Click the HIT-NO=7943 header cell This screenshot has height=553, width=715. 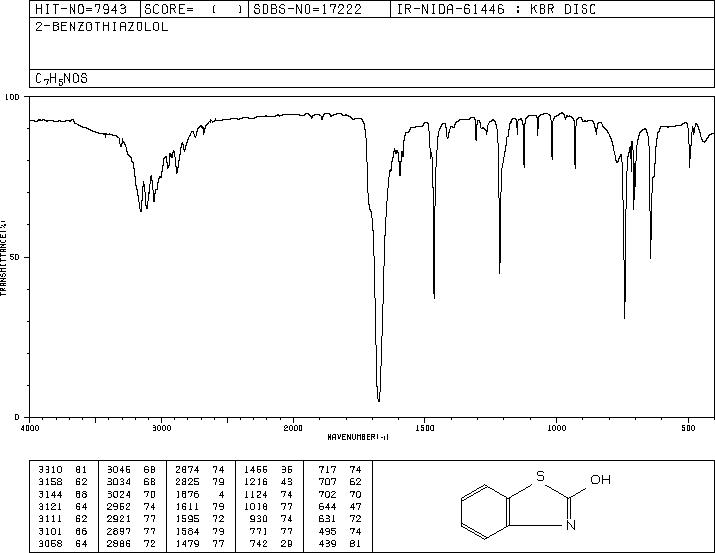point(81,10)
